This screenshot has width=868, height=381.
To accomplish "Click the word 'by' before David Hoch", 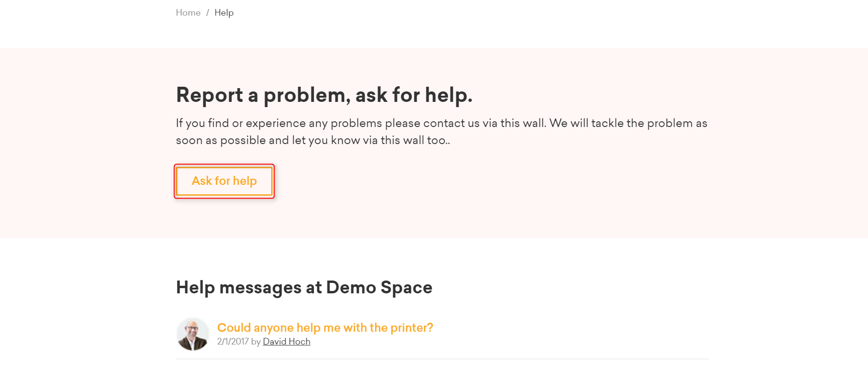I will (256, 342).
